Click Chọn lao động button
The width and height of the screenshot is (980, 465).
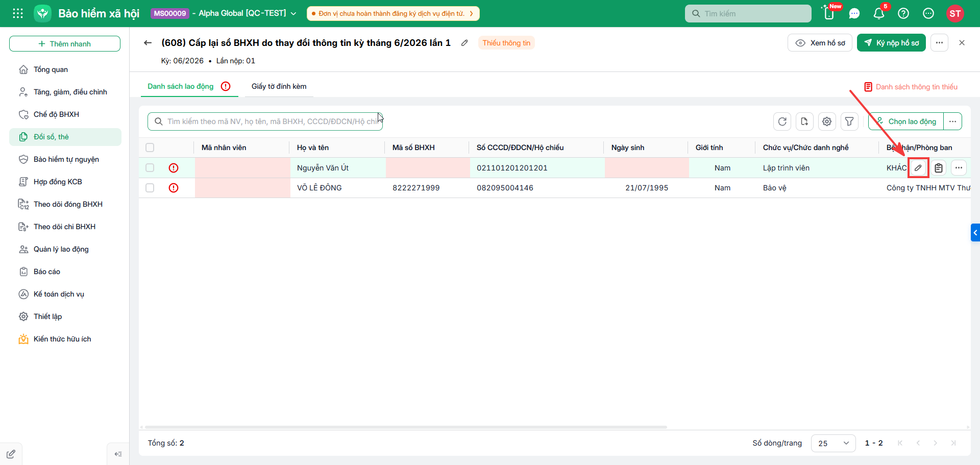click(x=906, y=121)
